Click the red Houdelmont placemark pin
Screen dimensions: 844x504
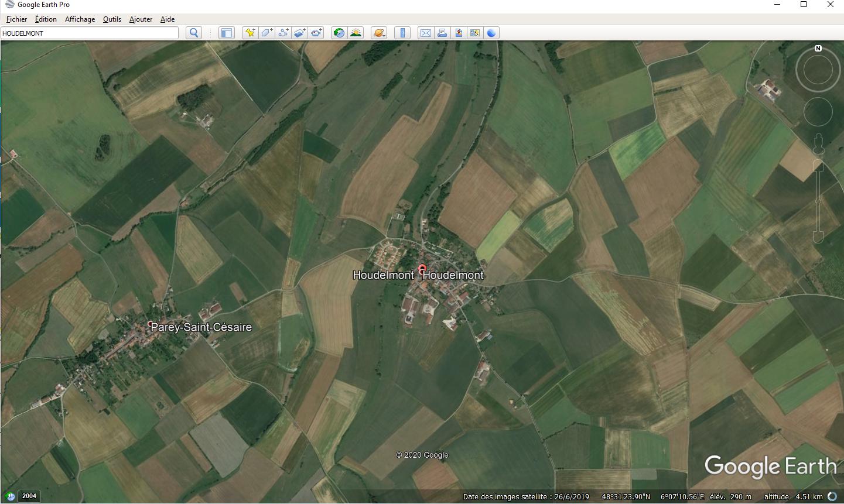coord(422,270)
